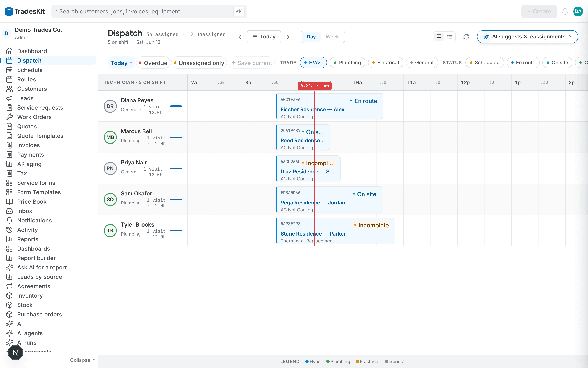Image resolution: width=588 pixels, height=368 pixels.
Task: Expand AI suggests 3 reassignments
Action: 527,37
